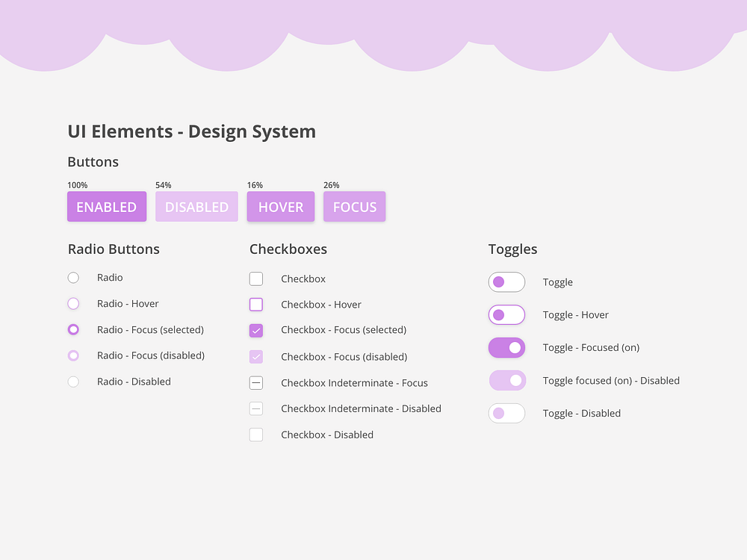
Task: Click the Checkbox - Disabled box
Action: [256, 435]
